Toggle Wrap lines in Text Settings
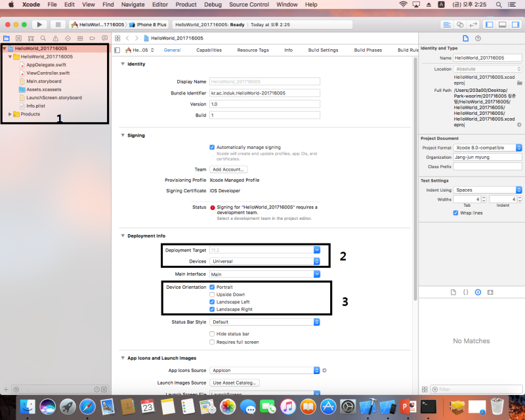Viewport: 525px width, 420px height. coord(455,213)
